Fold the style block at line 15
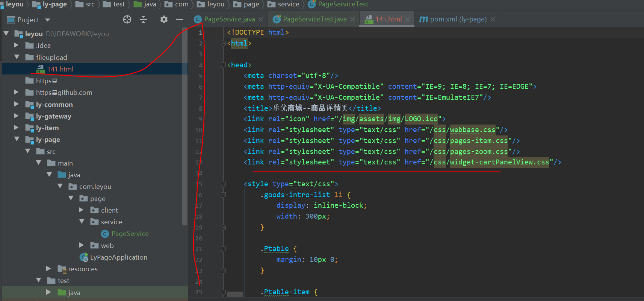Screen dimensions: 644x301 tap(223, 184)
